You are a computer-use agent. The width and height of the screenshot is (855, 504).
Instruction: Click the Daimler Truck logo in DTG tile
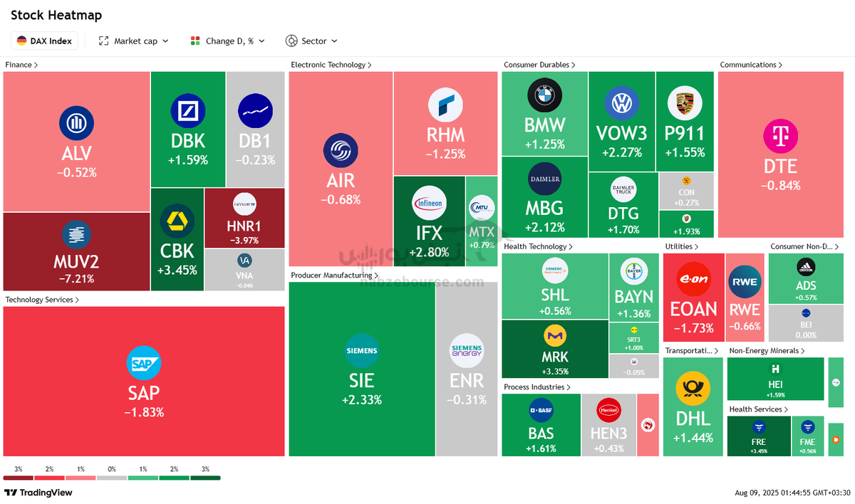[623, 190]
